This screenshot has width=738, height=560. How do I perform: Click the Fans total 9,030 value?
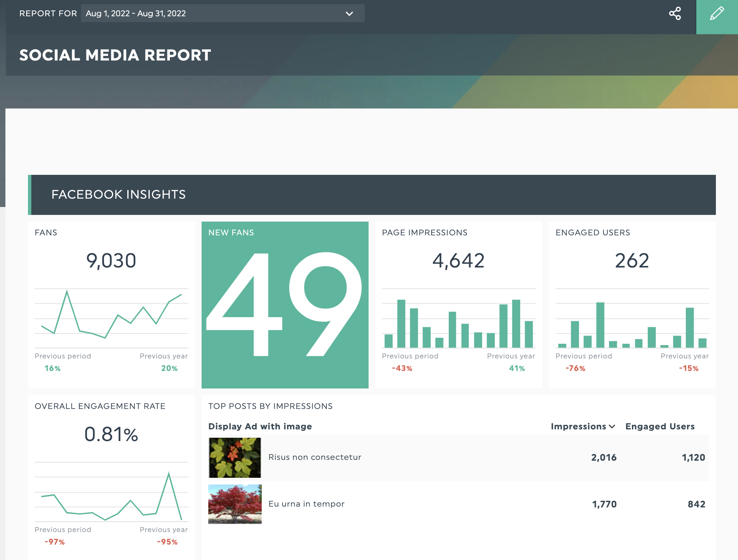tap(111, 261)
